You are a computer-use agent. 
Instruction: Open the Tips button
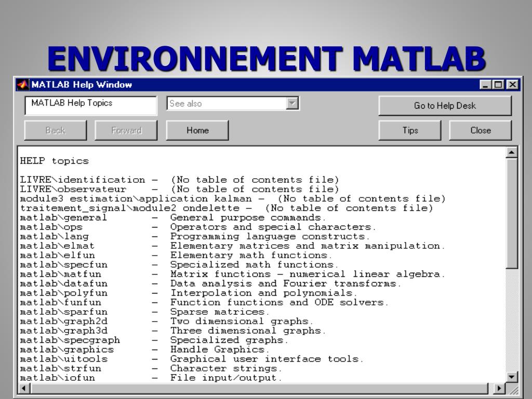(410, 130)
